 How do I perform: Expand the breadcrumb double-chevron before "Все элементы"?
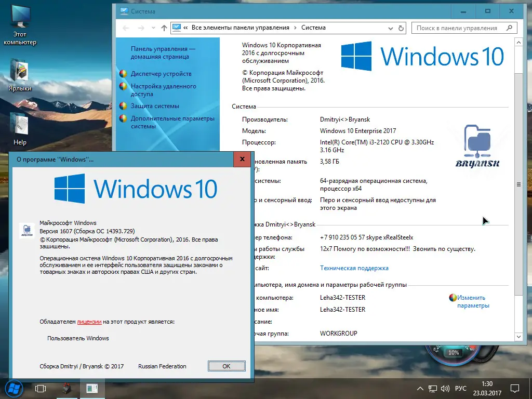point(185,28)
